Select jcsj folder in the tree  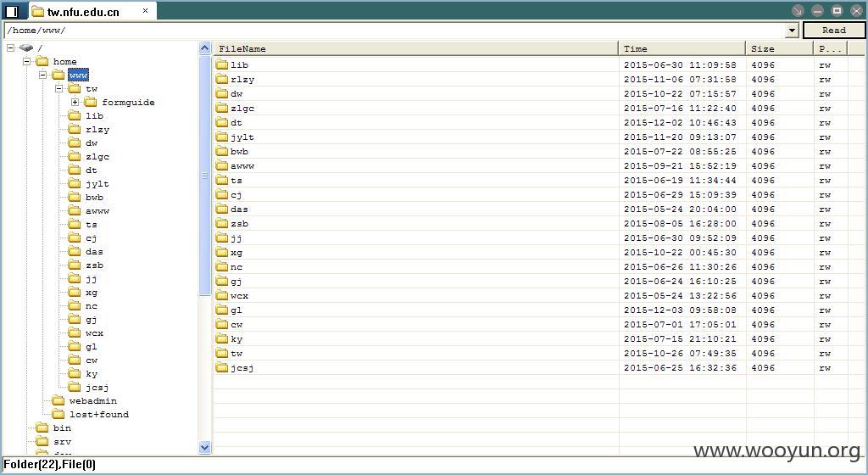tap(97, 388)
